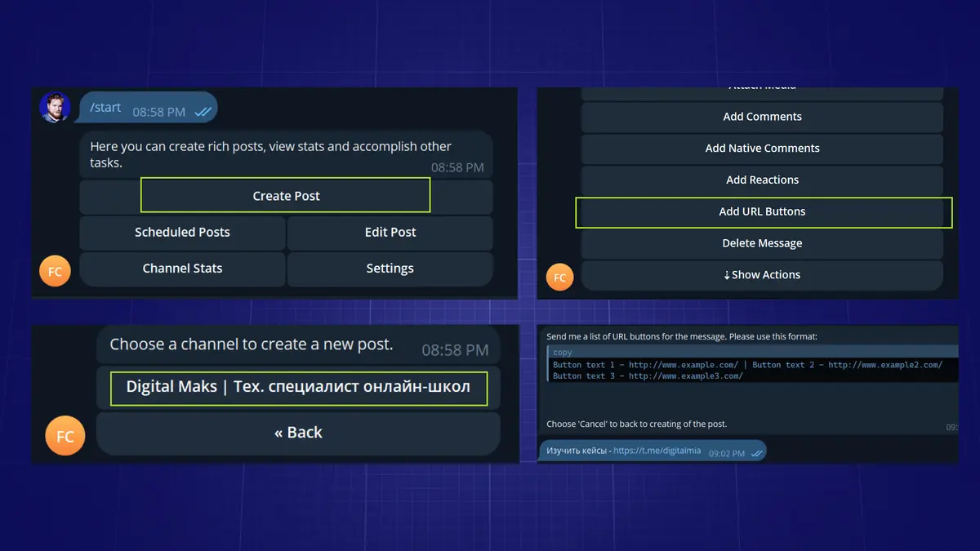Click Add URL Buttons
Viewport: 980px width, 551px height.
[762, 212]
